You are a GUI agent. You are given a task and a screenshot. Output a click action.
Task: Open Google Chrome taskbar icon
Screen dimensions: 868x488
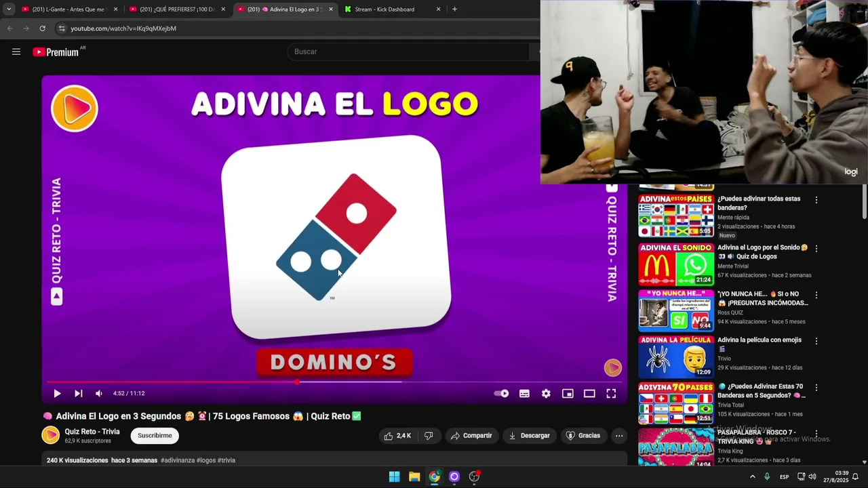pyautogui.click(x=434, y=476)
